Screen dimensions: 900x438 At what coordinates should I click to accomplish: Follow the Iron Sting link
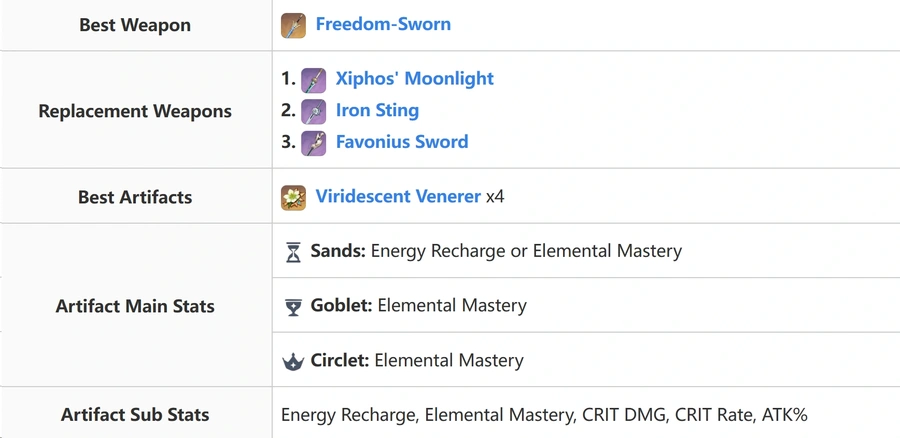(377, 110)
